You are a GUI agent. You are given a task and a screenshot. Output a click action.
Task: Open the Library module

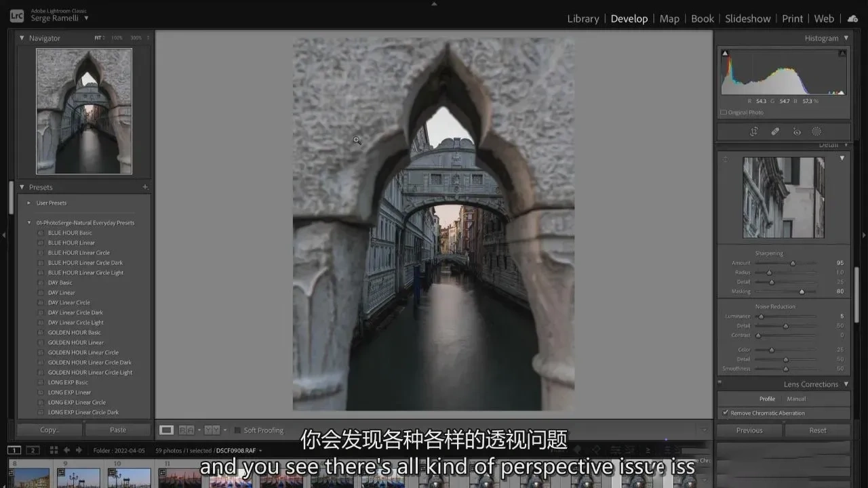tap(583, 19)
